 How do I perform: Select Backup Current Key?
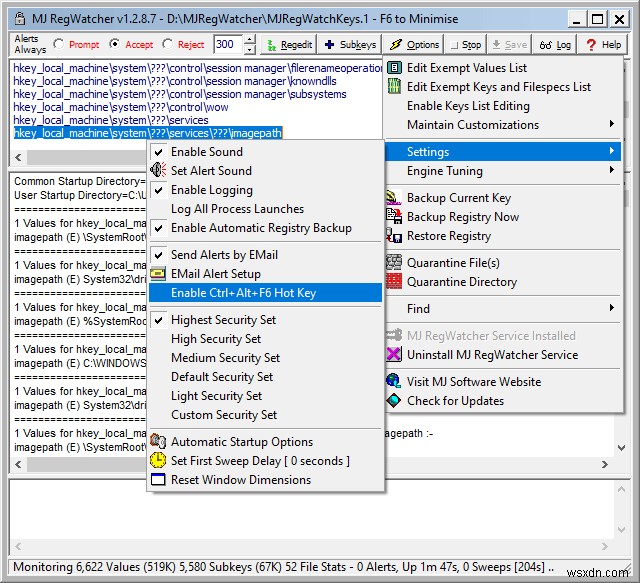click(x=503, y=198)
